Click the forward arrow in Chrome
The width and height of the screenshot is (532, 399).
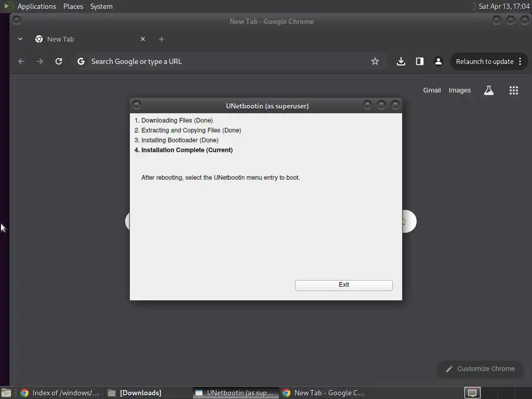point(39,61)
